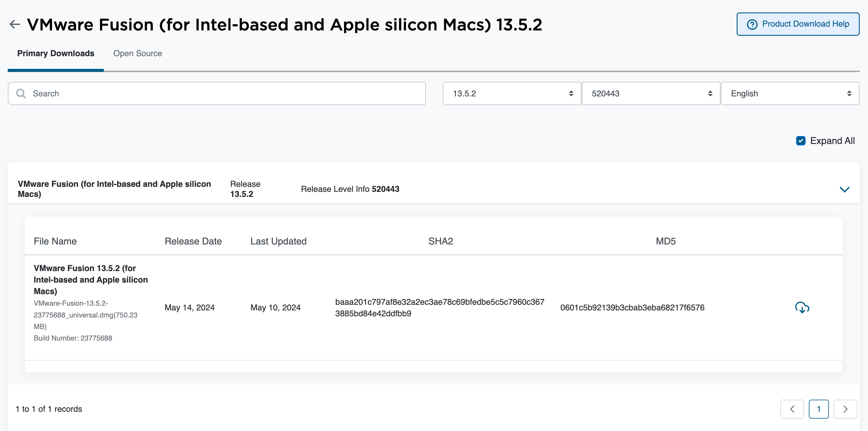Click the MD5 value 0601c5b92139b3cbab3eba68217f6576
This screenshot has height=431, width=868.
click(x=632, y=307)
